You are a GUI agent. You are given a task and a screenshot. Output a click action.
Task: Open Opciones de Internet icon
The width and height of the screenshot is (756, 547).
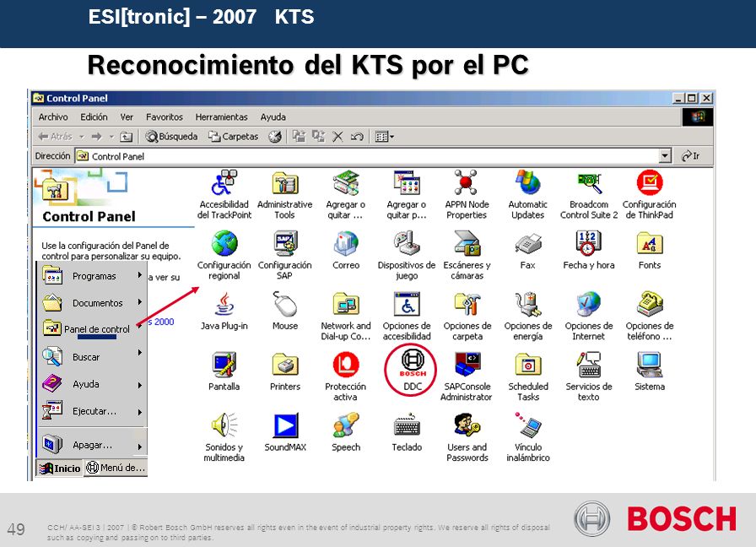click(589, 305)
